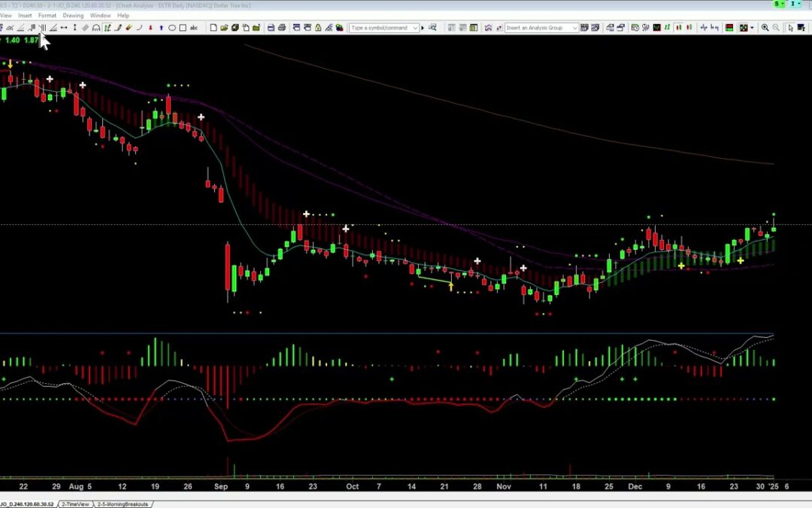Insert a red down arrow marker
Screen dimensions: 812x508
click(151, 28)
